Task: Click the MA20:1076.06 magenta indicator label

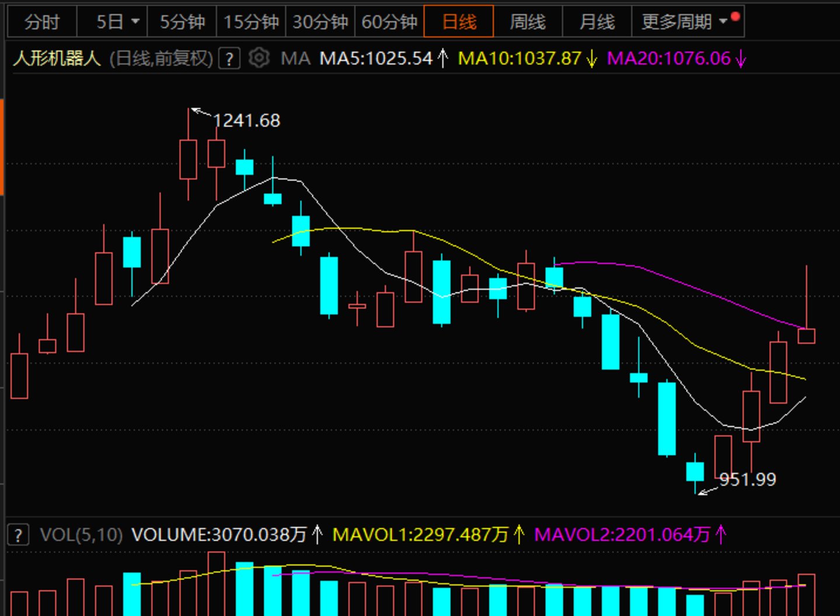Action: point(669,58)
